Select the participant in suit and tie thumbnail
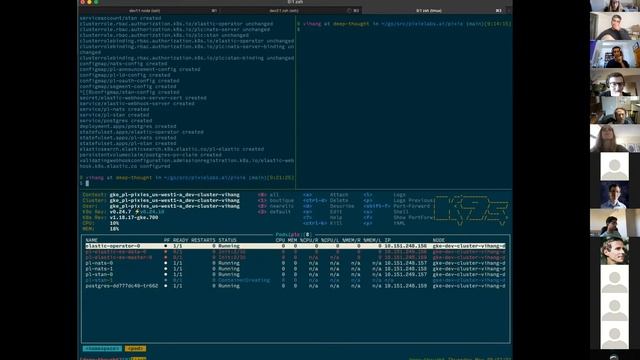640x360 pixels. [x=615, y=195]
